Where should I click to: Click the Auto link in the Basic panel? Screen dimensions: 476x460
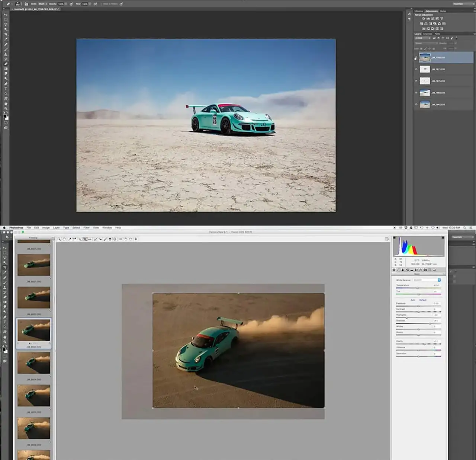tap(413, 300)
